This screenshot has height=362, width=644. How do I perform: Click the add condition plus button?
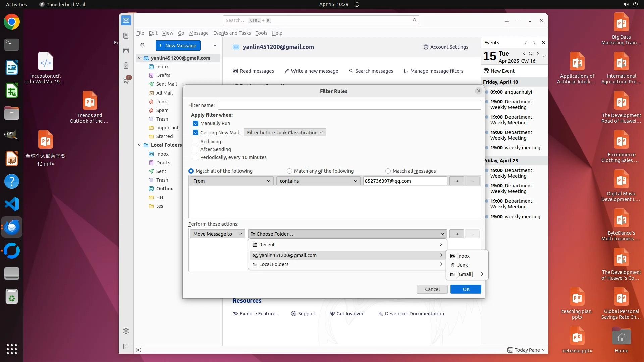pyautogui.click(x=457, y=181)
